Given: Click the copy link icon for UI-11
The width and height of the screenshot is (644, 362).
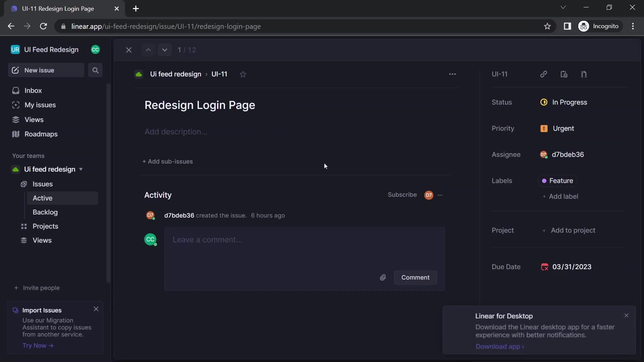Looking at the screenshot, I should click(x=544, y=74).
